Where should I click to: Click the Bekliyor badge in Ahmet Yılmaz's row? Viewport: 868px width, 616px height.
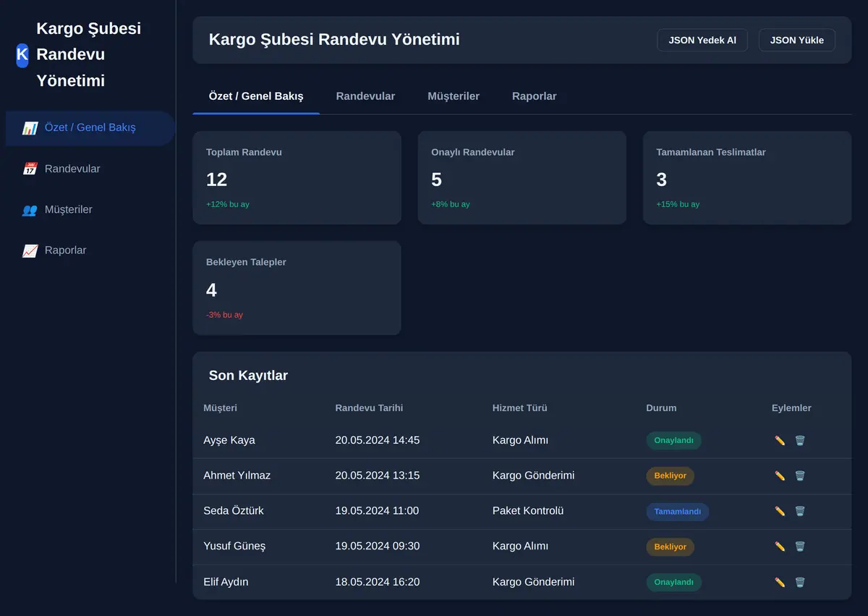click(670, 476)
